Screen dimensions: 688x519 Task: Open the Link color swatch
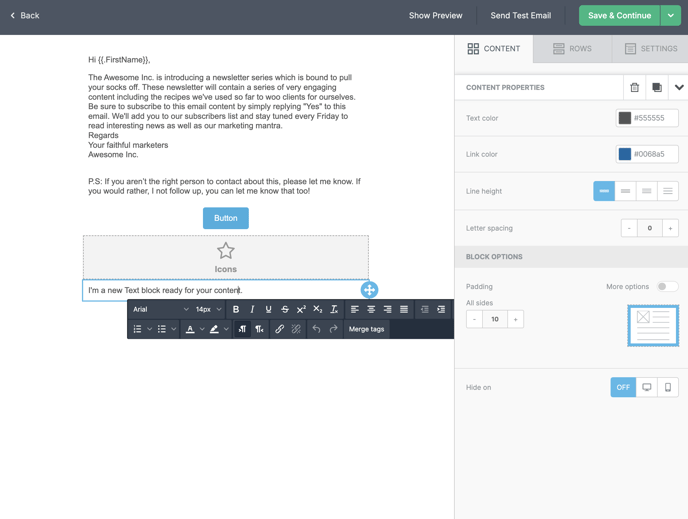(624, 154)
